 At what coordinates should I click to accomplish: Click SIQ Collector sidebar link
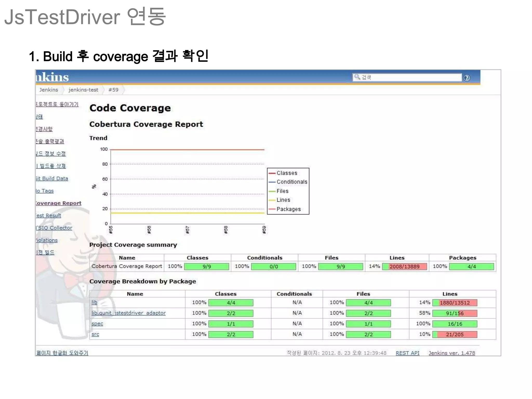(54, 228)
